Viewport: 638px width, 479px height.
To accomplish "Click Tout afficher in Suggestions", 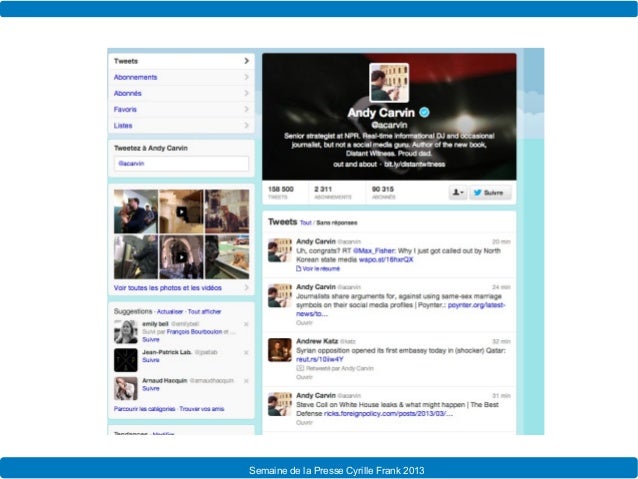I will [x=204, y=312].
